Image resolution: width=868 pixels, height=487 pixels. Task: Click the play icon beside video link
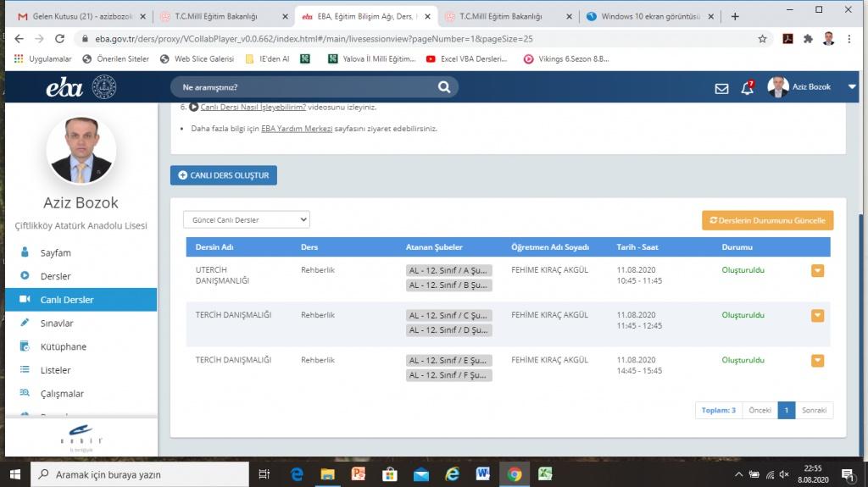194,108
